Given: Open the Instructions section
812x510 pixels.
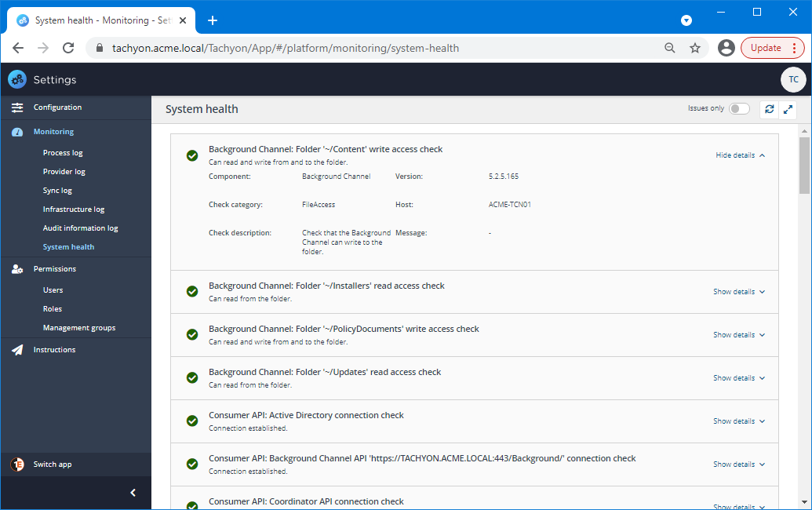Looking at the screenshot, I should click(76, 350).
